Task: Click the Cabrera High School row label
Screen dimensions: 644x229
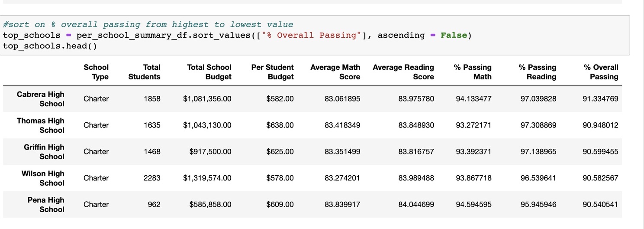Action: coord(41,99)
